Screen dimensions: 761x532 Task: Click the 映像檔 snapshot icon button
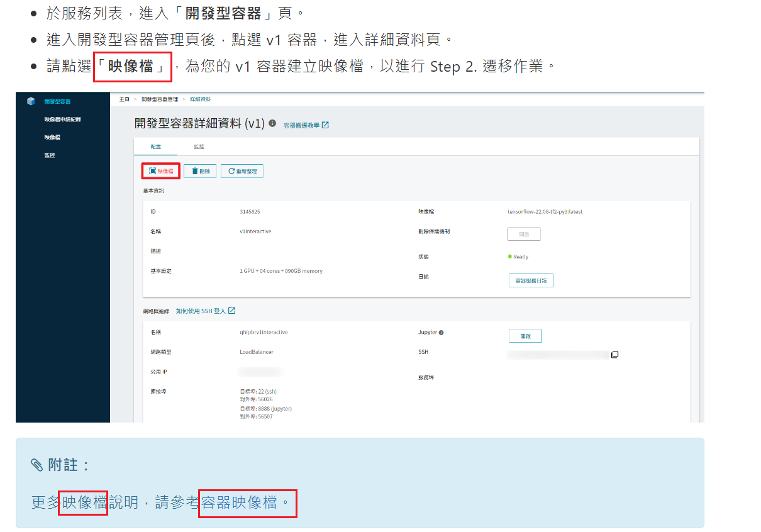(x=153, y=170)
